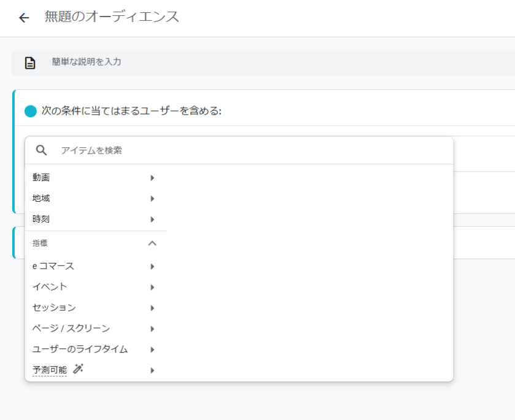The image size is (515, 420).
Task: Click the magnifier icon in the item search
Action: click(42, 150)
